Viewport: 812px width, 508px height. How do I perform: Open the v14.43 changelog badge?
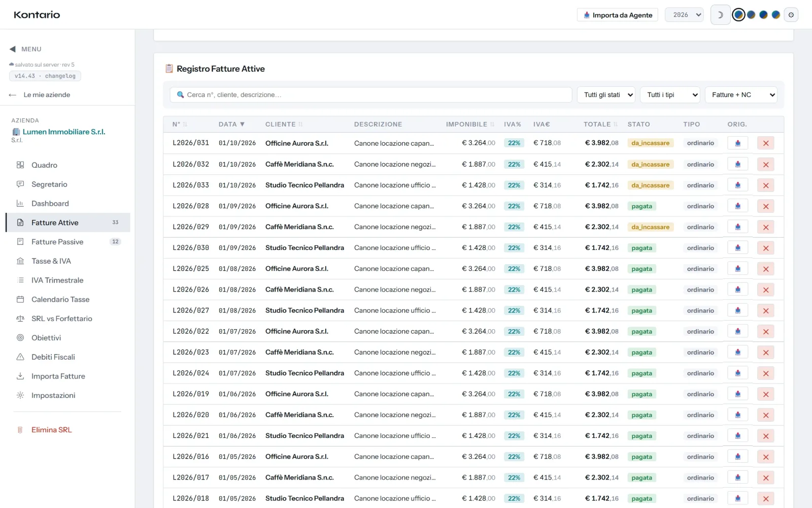coord(45,76)
